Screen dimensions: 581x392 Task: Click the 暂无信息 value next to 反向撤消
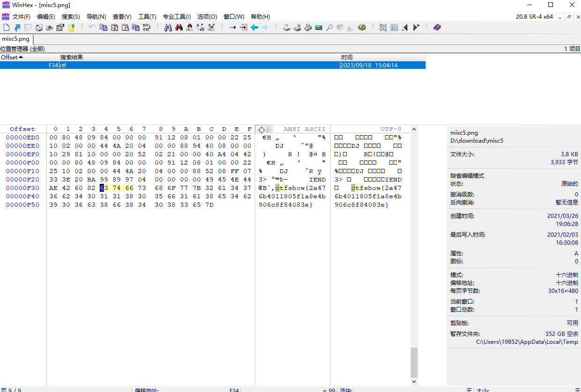tap(567, 203)
